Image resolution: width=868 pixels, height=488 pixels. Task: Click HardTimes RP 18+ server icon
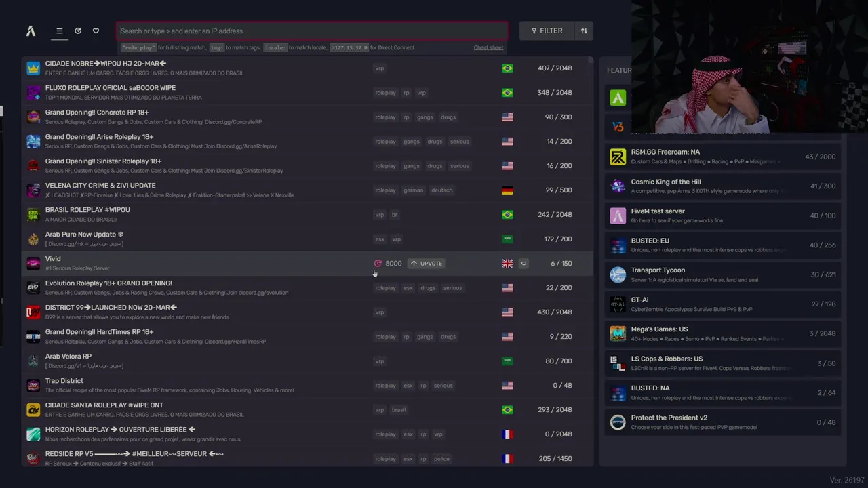33,336
